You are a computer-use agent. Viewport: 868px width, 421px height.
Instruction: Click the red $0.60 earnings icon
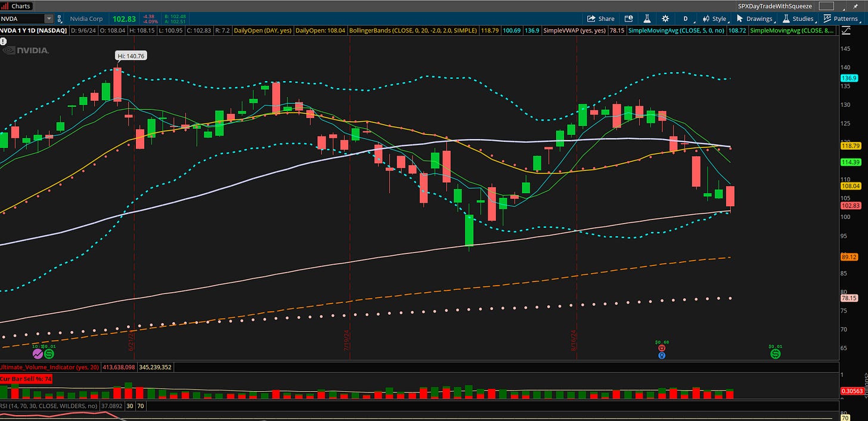point(662,347)
